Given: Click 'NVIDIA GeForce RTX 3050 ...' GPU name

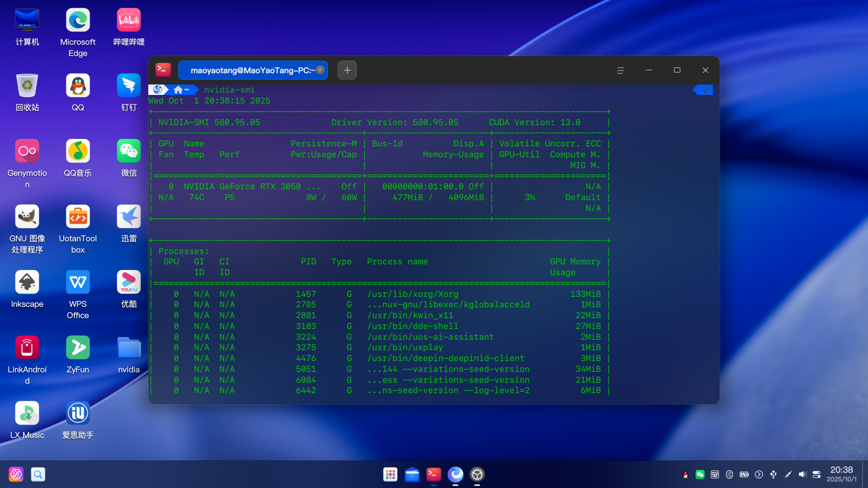Looking at the screenshot, I should (x=252, y=187).
